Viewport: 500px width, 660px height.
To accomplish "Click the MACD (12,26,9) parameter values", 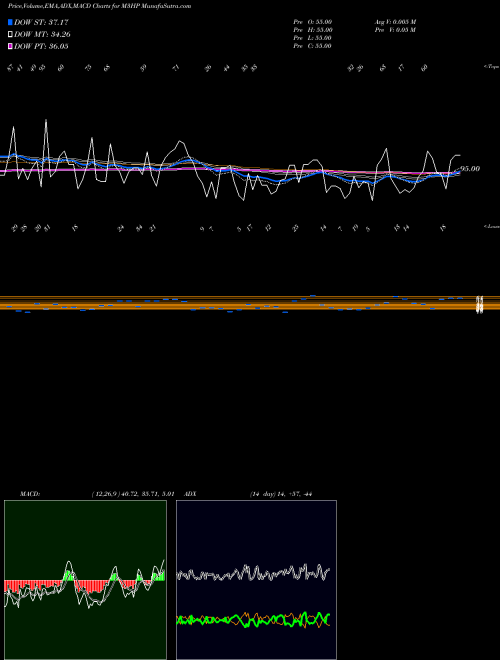I will pos(133,494).
